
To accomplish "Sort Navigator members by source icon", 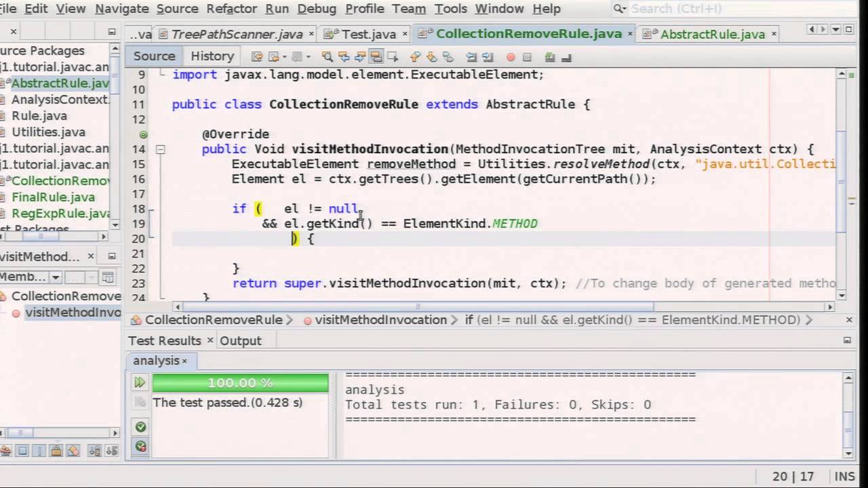I will click(x=112, y=450).
